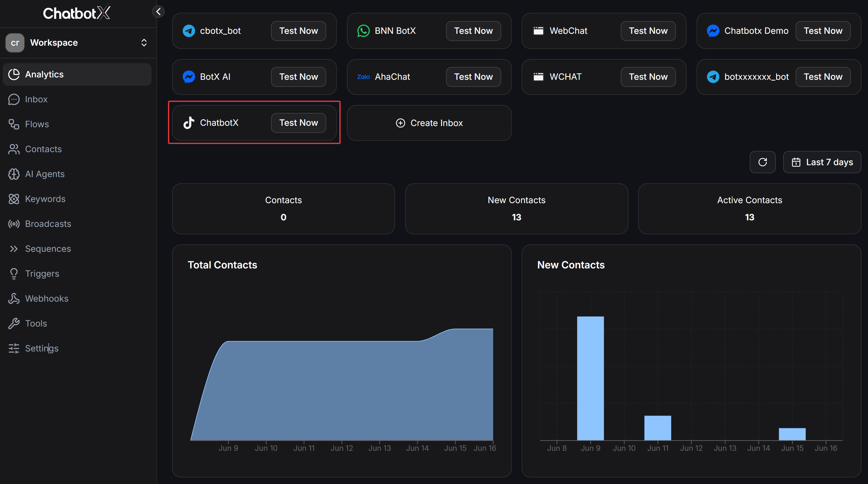Click the WhatsApp icon of BNN BotX
868x484 pixels.
pos(363,31)
